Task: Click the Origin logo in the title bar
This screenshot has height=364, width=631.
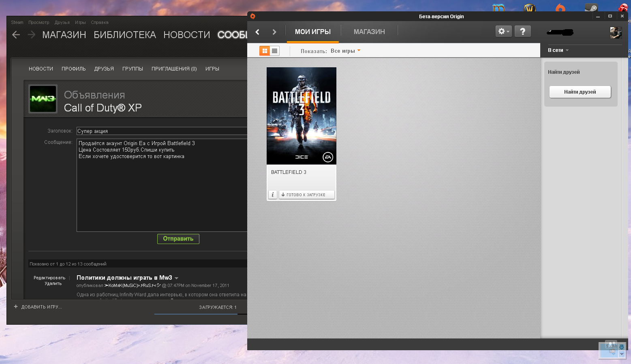Action: 252,16
